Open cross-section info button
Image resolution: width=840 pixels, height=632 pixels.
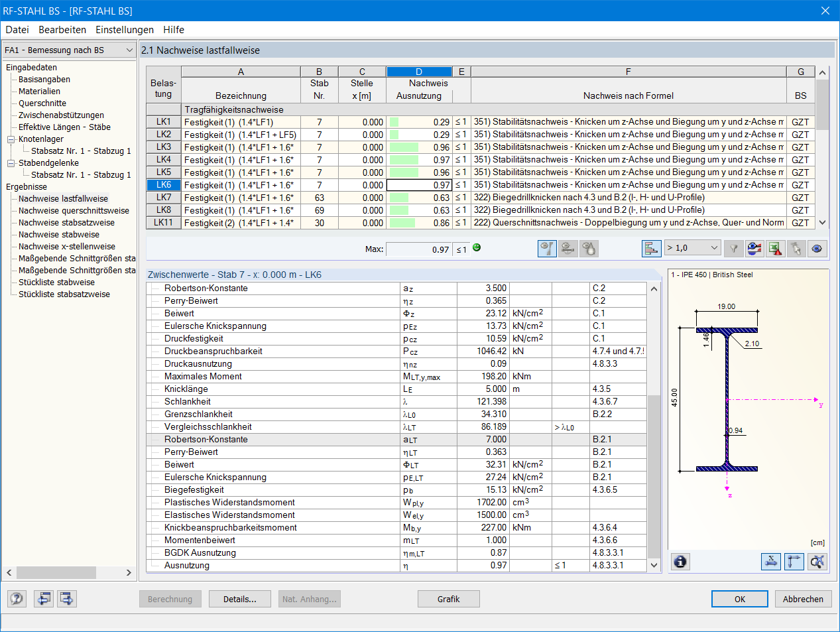680,562
